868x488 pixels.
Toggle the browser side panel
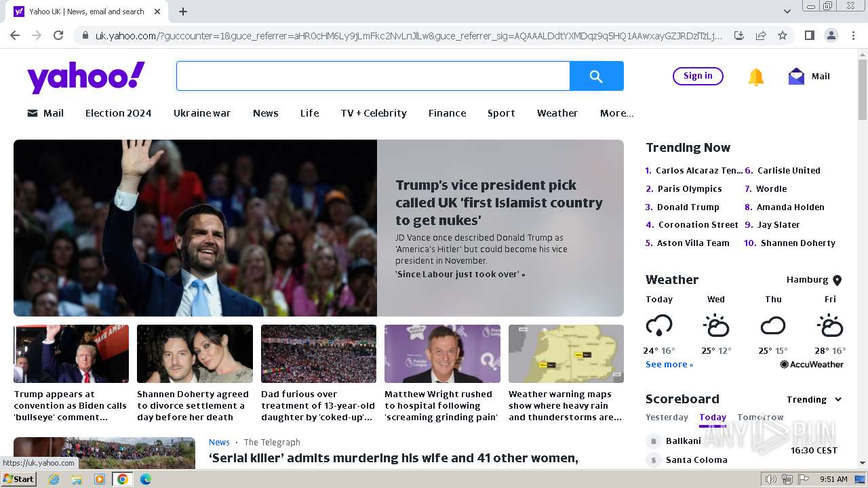[x=809, y=35]
